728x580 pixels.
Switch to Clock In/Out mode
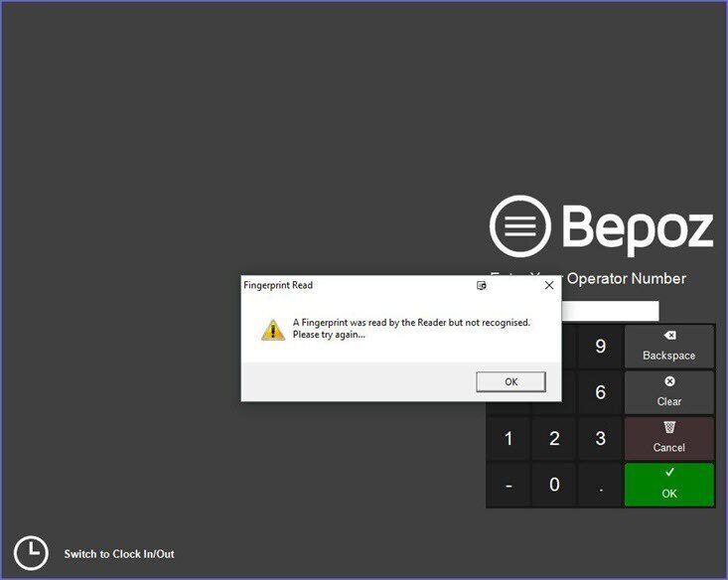(x=119, y=553)
